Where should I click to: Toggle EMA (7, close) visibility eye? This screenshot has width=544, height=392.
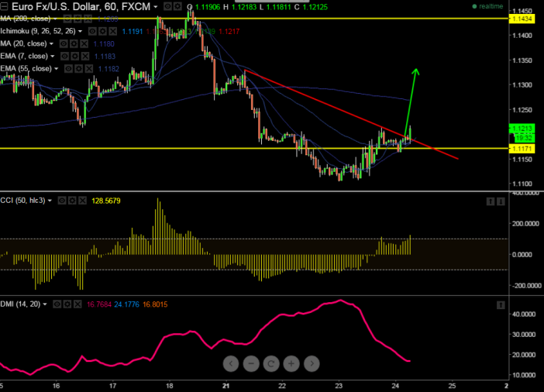tap(65, 57)
